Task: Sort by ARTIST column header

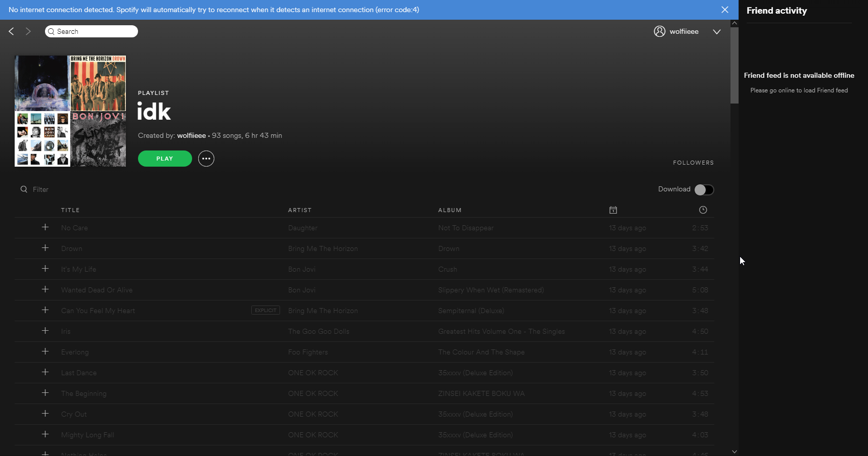Action: [300, 210]
